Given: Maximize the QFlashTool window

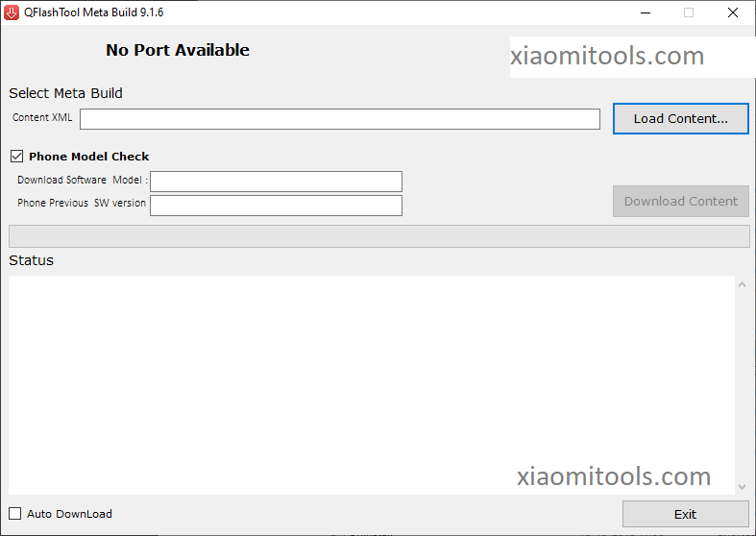Looking at the screenshot, I should click(x=689, y=12).
